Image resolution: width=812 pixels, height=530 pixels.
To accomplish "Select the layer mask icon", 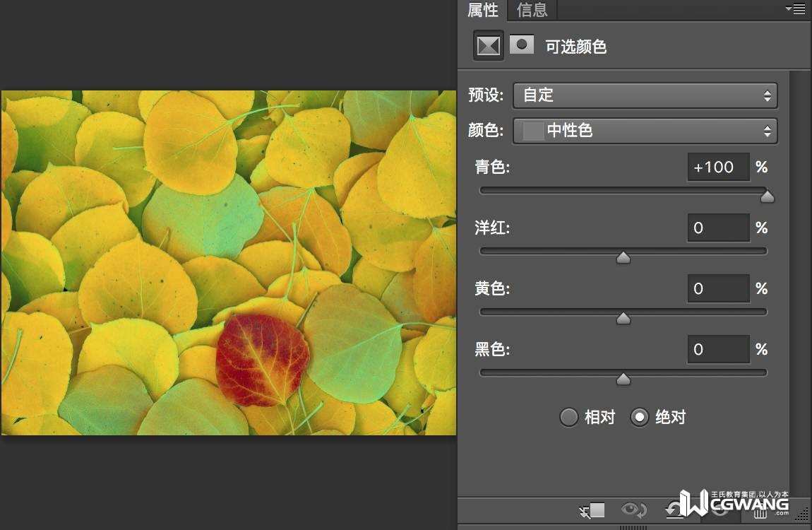I will click(522, 45).
